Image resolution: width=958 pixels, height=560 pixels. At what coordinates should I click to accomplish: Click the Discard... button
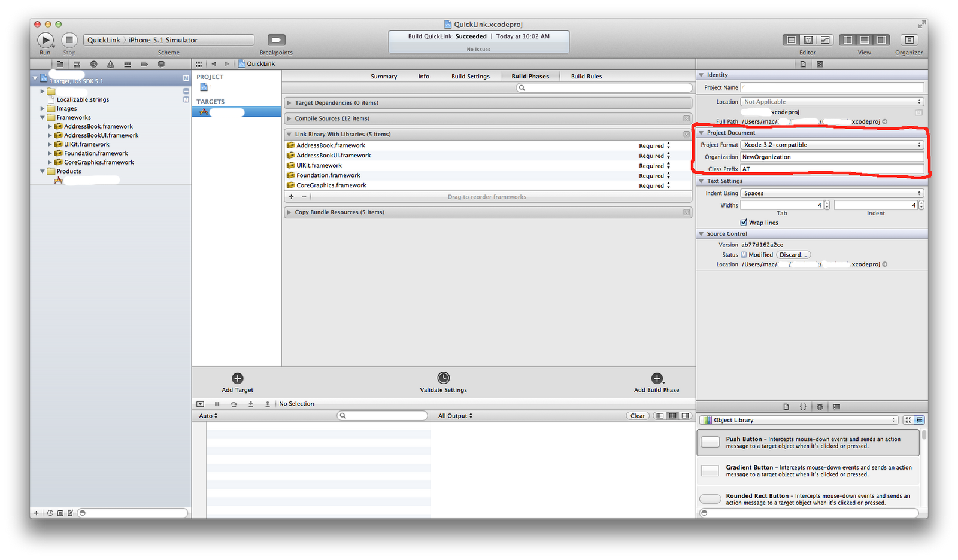(793, 255)
